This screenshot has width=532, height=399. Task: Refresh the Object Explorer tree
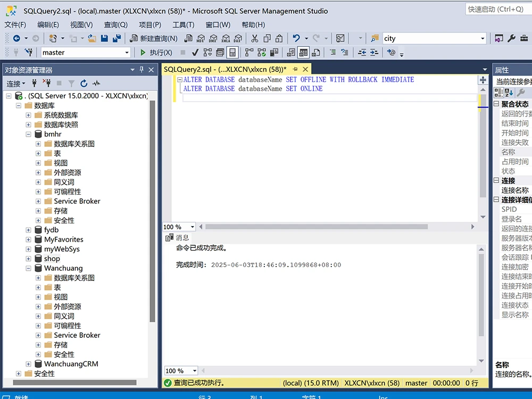tap(84, 83)
